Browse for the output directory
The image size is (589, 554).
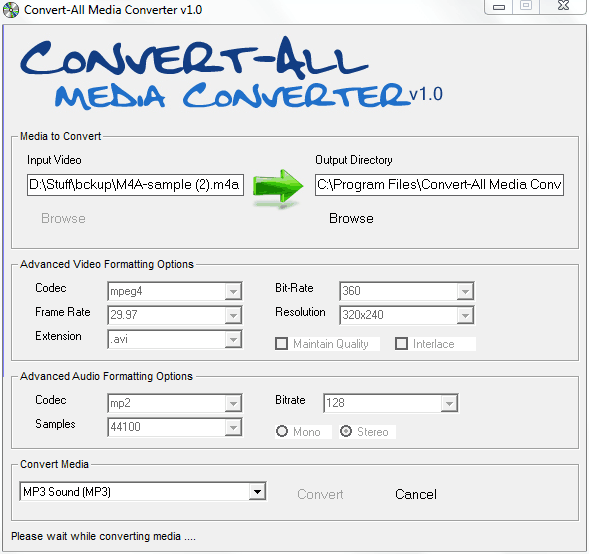pos(351,218)
